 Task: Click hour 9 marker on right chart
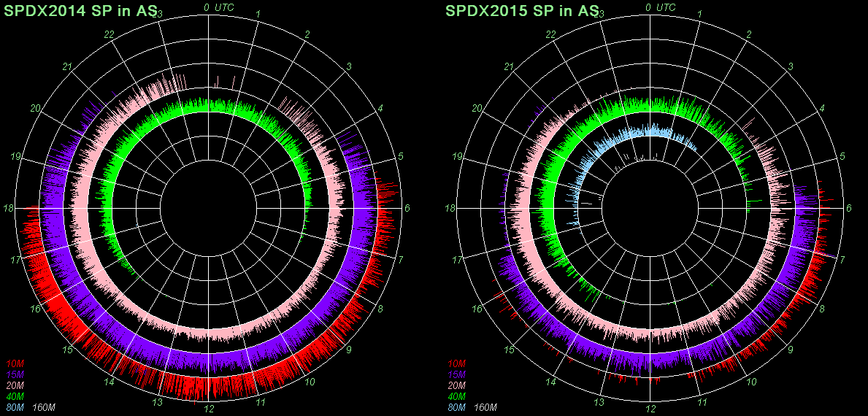click(791, 350)
